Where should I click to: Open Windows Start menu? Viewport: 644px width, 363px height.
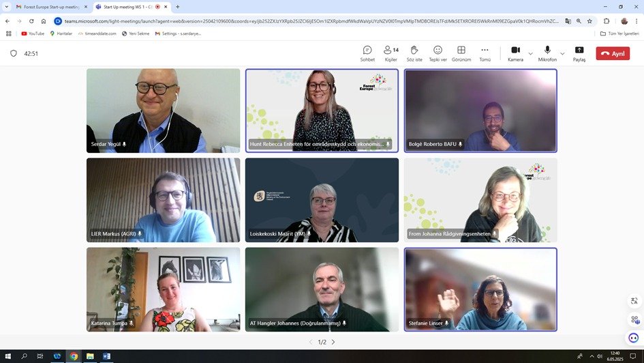7,356
